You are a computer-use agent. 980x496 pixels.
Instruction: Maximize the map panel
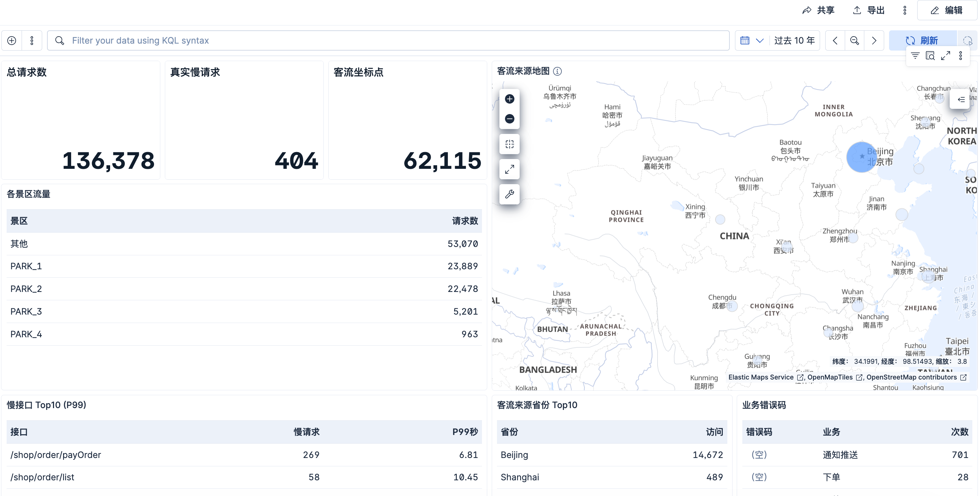click(945, 56)
